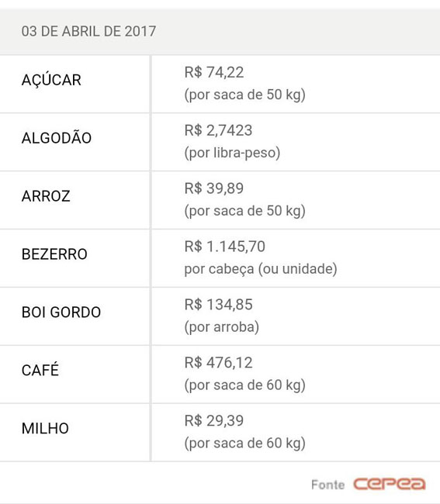The image size is (440, 504).
Task: Click the sugar price R$ 74,22
Action: point(214,72)
